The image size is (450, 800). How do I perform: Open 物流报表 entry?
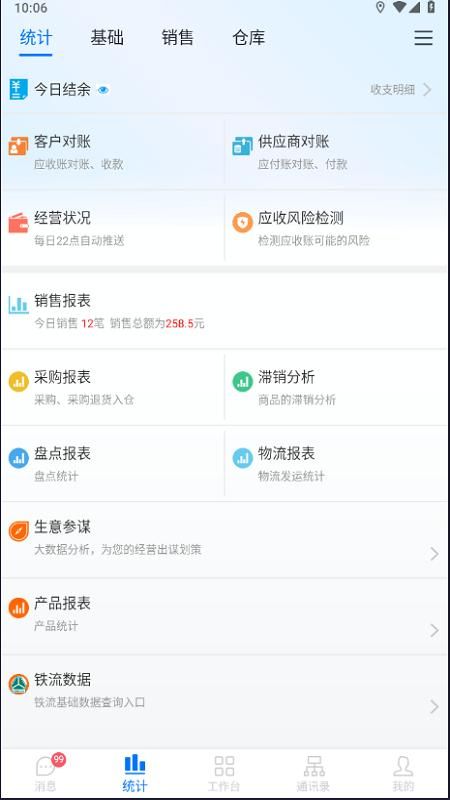pos(337,463)
